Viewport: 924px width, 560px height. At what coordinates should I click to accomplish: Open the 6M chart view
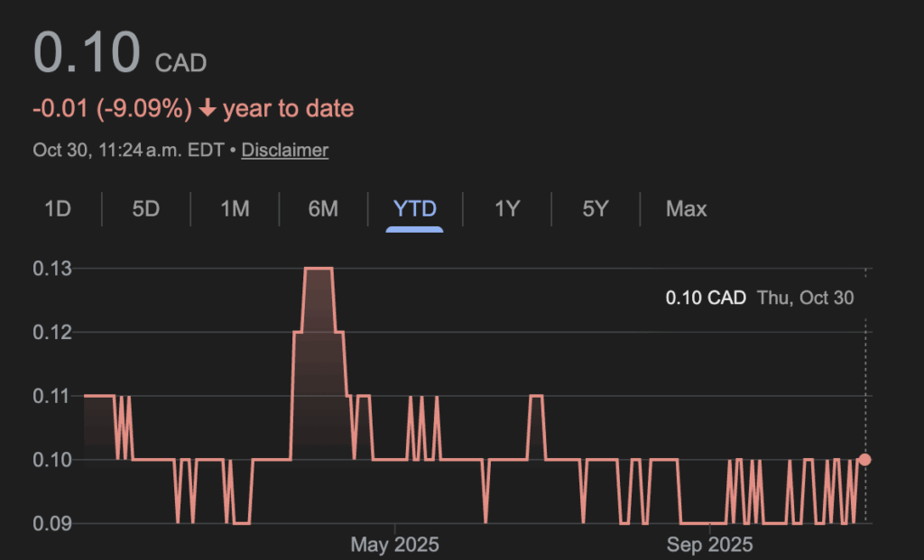click(x=323, y=209)
